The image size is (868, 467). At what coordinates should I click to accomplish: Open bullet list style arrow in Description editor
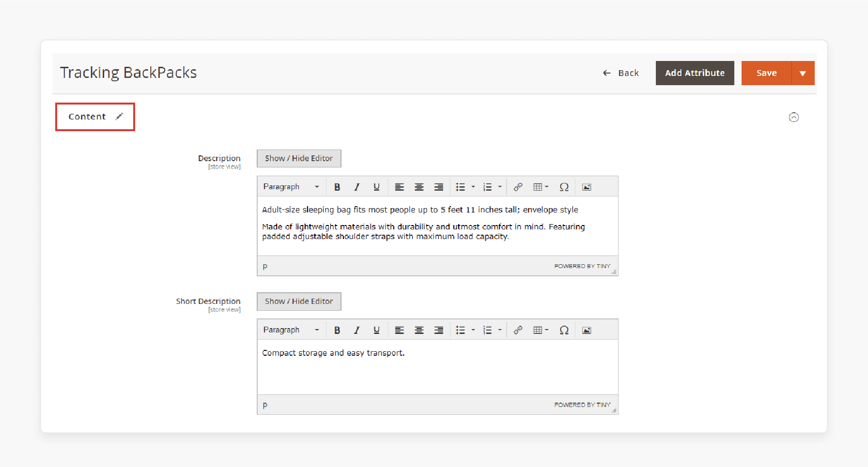pos(473,187)
